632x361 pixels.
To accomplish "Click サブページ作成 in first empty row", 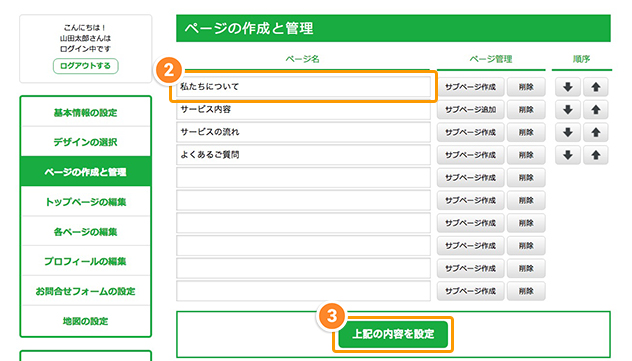I will click(470, 178).
